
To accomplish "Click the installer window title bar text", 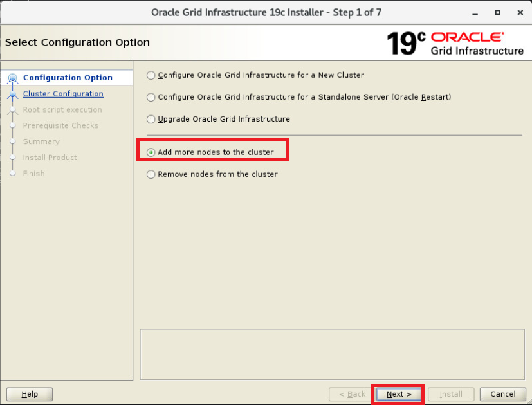I will [x=266, y=13].
